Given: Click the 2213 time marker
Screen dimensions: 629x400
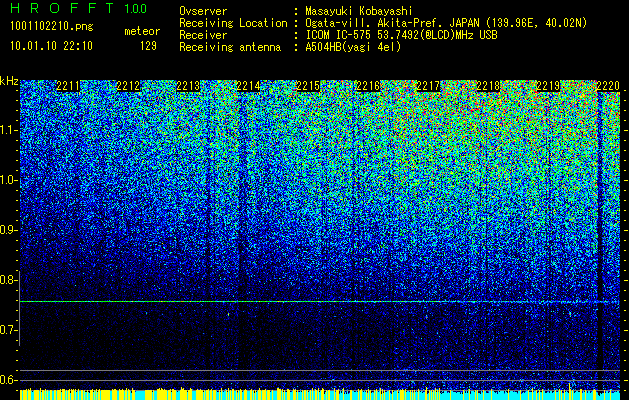Looking at the screenshot, I should [x=188, y=86].
